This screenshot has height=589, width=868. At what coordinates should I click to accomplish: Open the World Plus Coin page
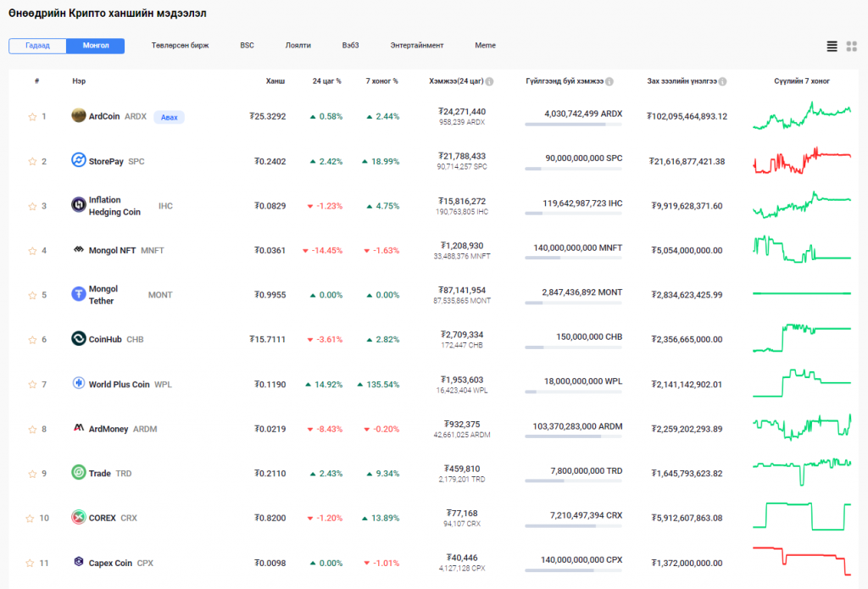coord(119,385)
